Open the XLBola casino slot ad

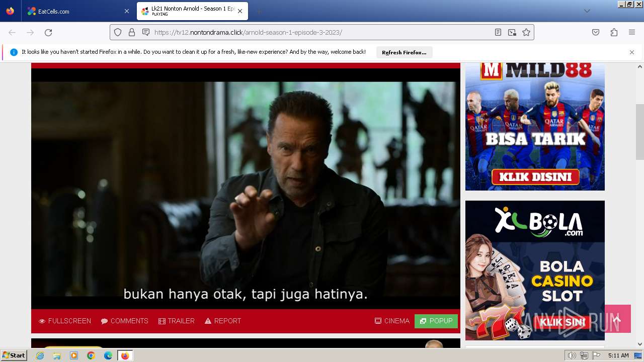tap(535, 270)
